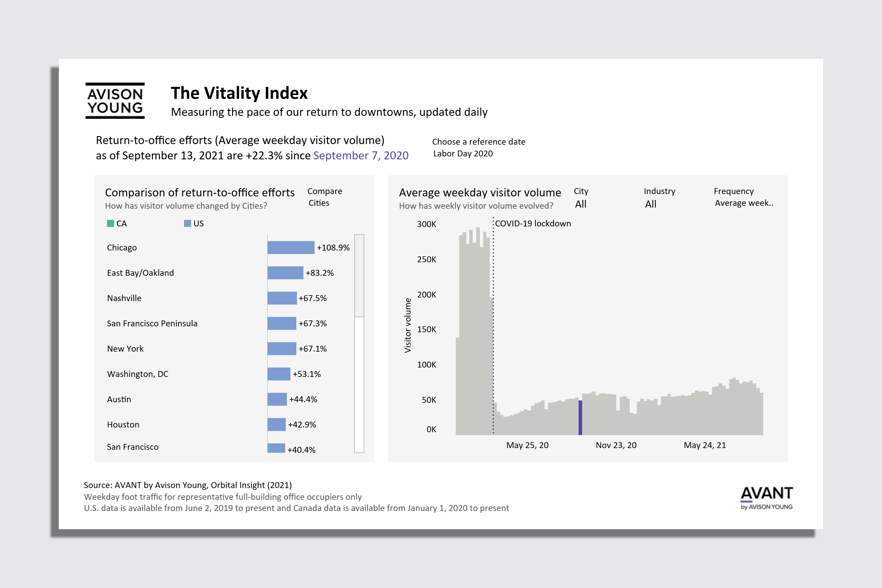This screenshot has width=882, height=588.
Task: Click the May 24, 21 axis label
Action: pyautogui.click(x=705, y=445)
